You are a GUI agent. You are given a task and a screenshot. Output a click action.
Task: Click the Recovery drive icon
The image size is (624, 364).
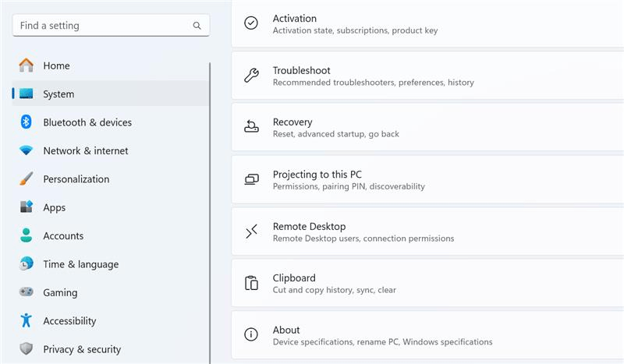coord(251,127)
